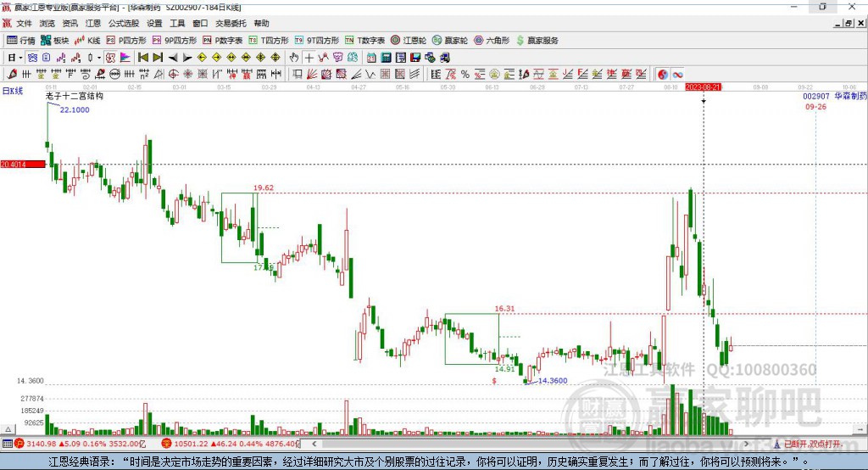Viewport: 868px width, 470px height.
Task: Open 赢家服务 with dollar icon
Action: click(537, 41)
